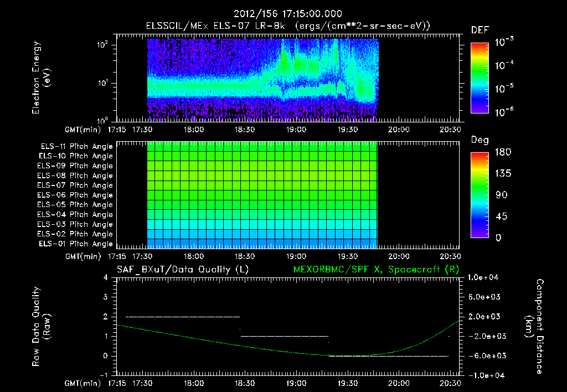Click the 1.0e+04 right axis value

point(483,278)
